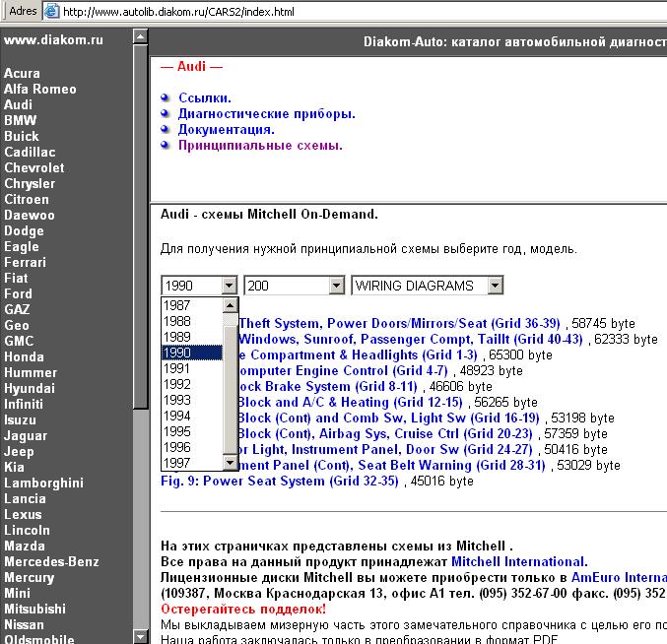
Task: Select Nissan in the make list
Action: [24, 624]
